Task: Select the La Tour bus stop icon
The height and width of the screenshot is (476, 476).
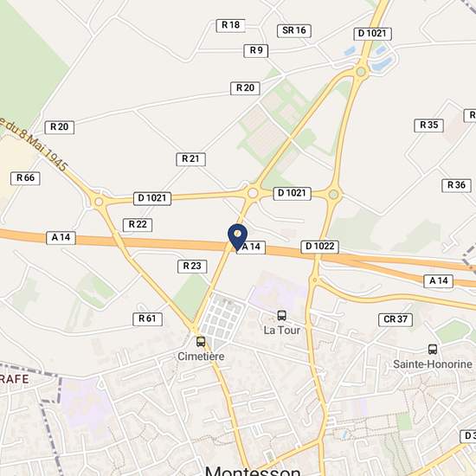Action: 282,315
